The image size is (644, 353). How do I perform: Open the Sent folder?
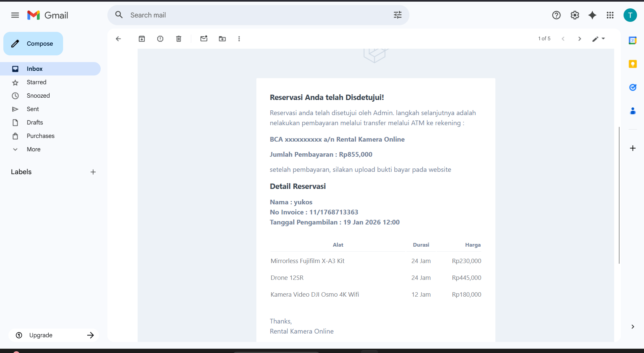point(50,109)
